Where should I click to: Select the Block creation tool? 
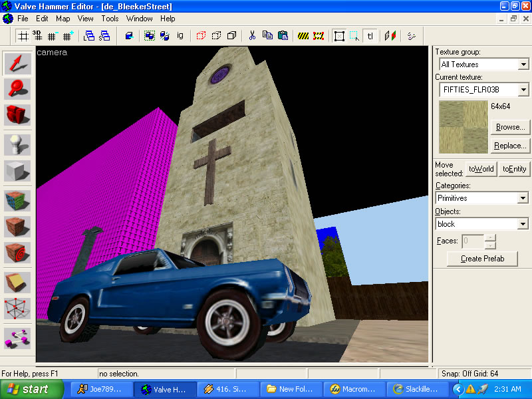pos(17,170)
